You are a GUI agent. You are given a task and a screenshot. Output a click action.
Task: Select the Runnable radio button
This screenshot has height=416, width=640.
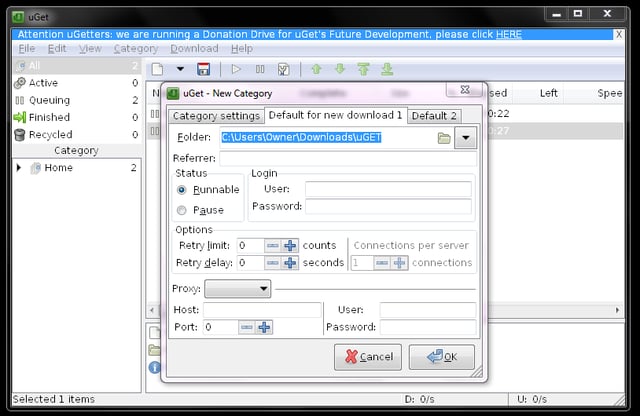pos(182,190)
